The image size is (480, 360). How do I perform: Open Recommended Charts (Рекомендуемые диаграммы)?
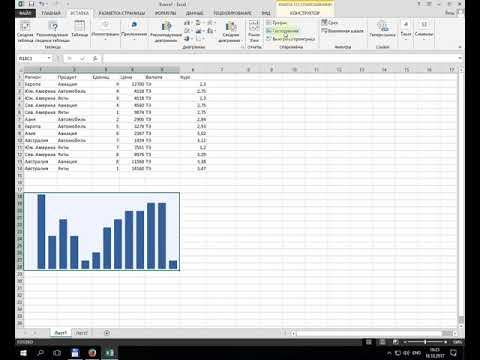point(166,32)
